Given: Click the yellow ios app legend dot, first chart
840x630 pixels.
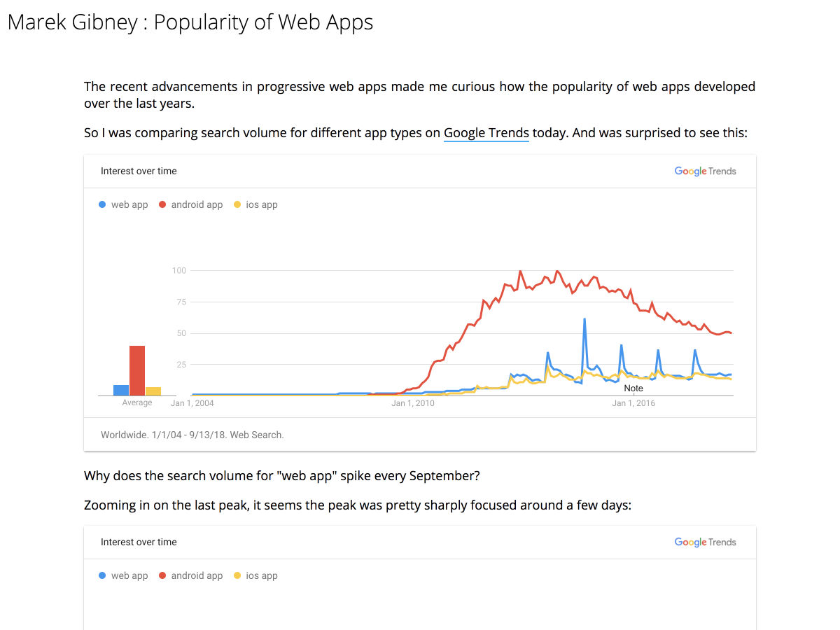Looking at the screenshot, I should [x=237, y=205].
